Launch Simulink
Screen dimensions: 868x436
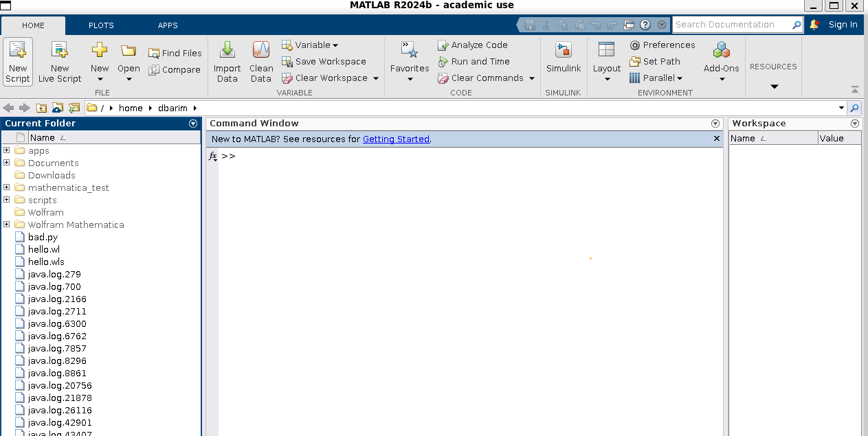click(564, 58)
